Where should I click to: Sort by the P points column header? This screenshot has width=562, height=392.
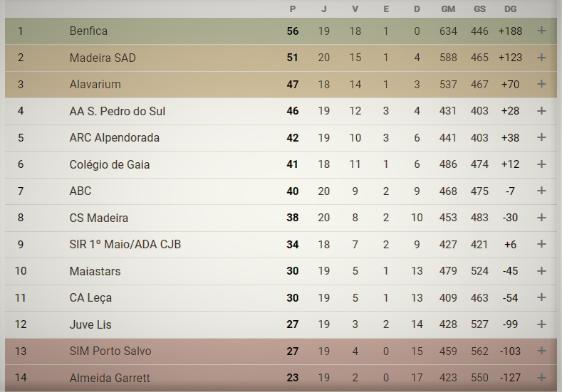293,9
